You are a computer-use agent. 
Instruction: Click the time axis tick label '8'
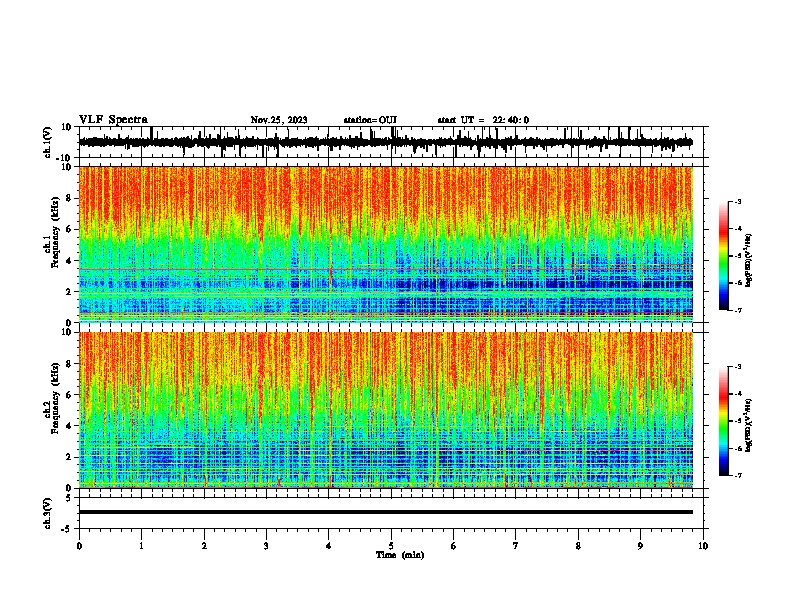578,546
